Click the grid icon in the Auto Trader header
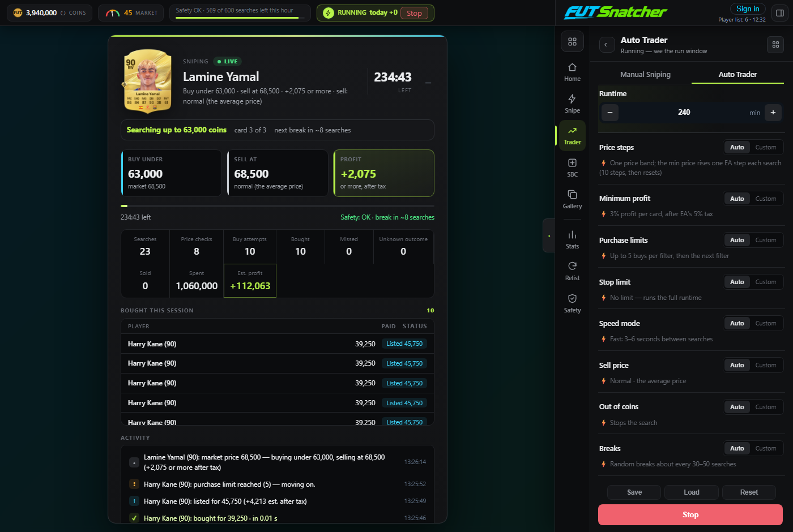Viewport: 793px width, 532px height. 775,45
